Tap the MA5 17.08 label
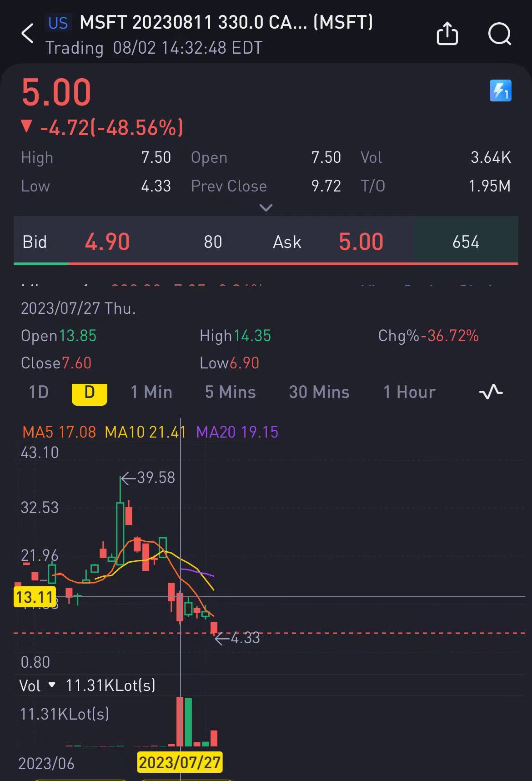532x781 pixels. click(59, 432)
